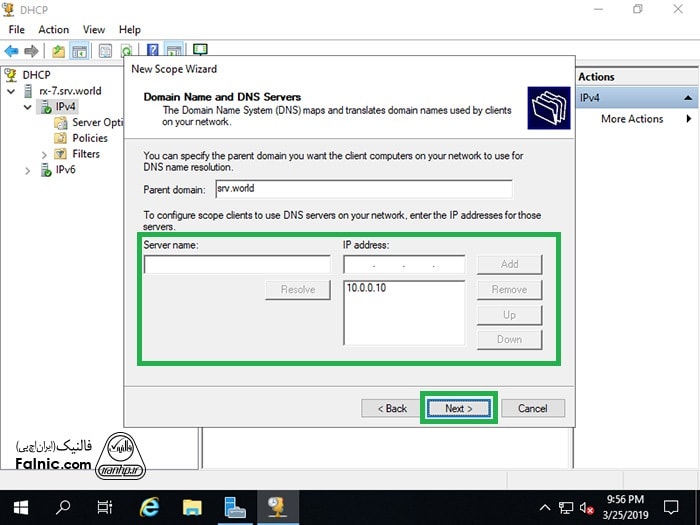Click the Back arrow toolbar icon

[12, 50]
